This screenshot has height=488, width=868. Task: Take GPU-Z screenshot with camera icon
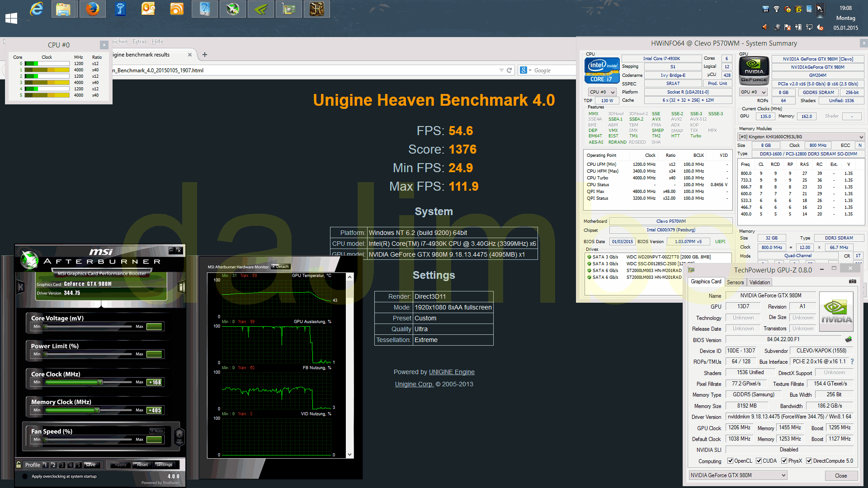point(852,282)
